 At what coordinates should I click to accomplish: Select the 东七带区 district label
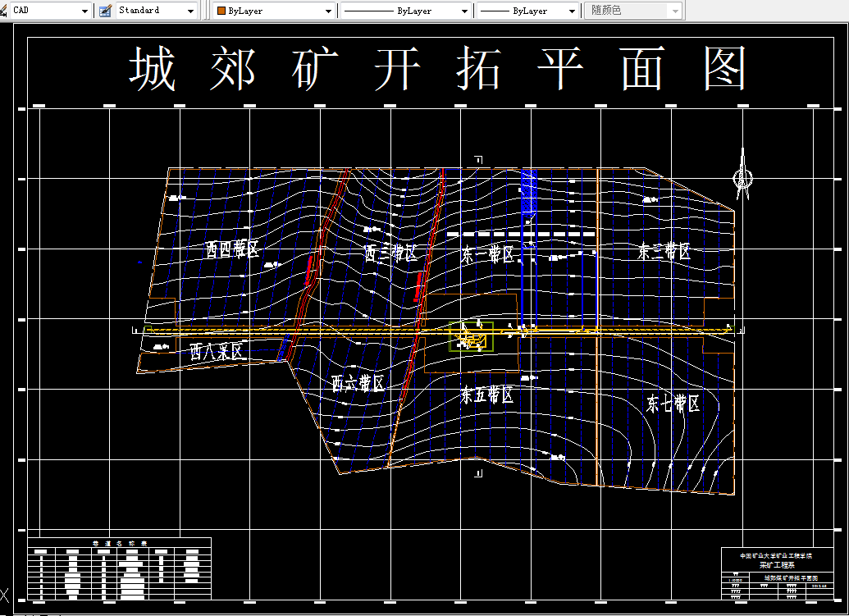point(673,403)
